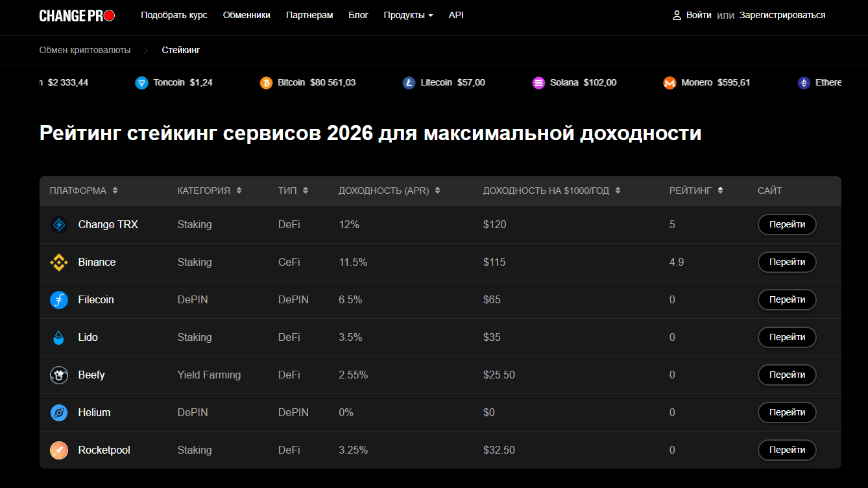868x488 pixels.
Task: Click the Toncoin ticker icon
Action: (141, 83)
